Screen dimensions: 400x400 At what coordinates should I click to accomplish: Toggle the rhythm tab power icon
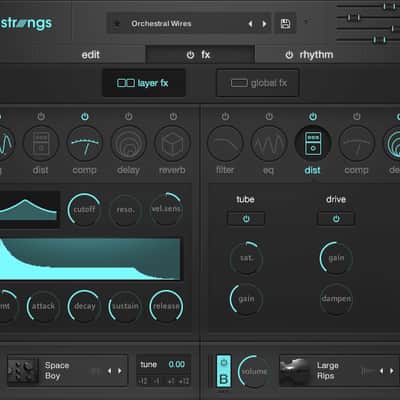click(289, 55)
